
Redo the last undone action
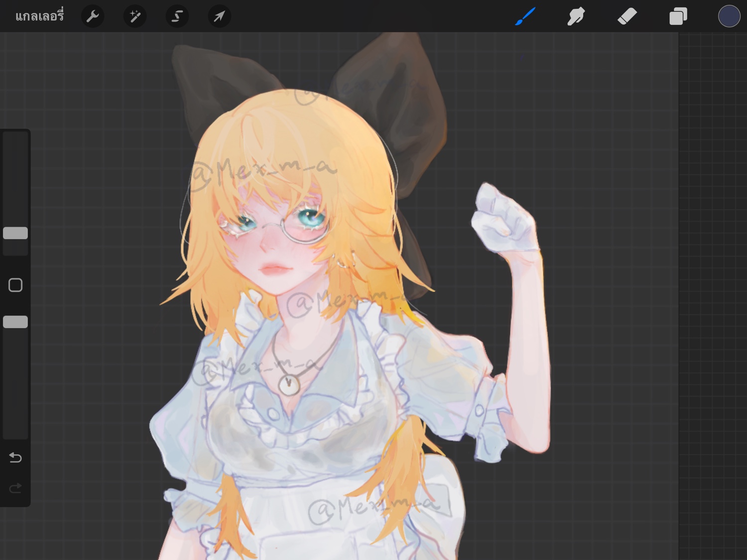pyautogui.click(x=15, y=488)
